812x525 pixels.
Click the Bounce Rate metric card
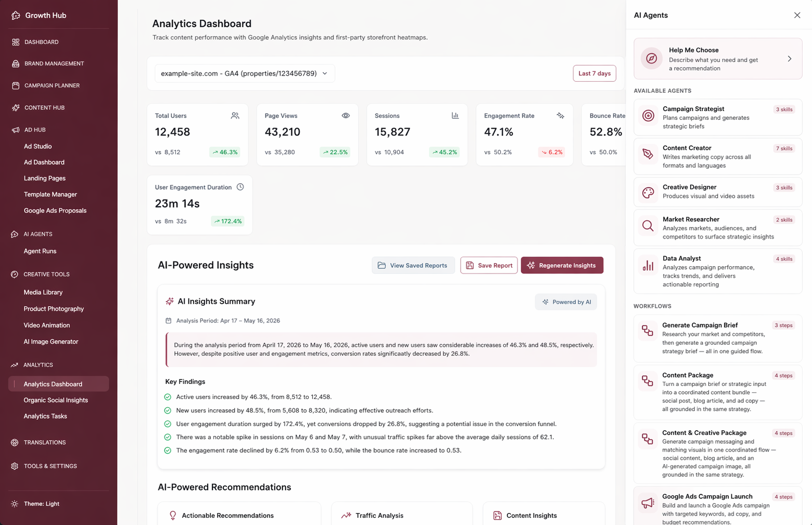(x=604, y=134)
